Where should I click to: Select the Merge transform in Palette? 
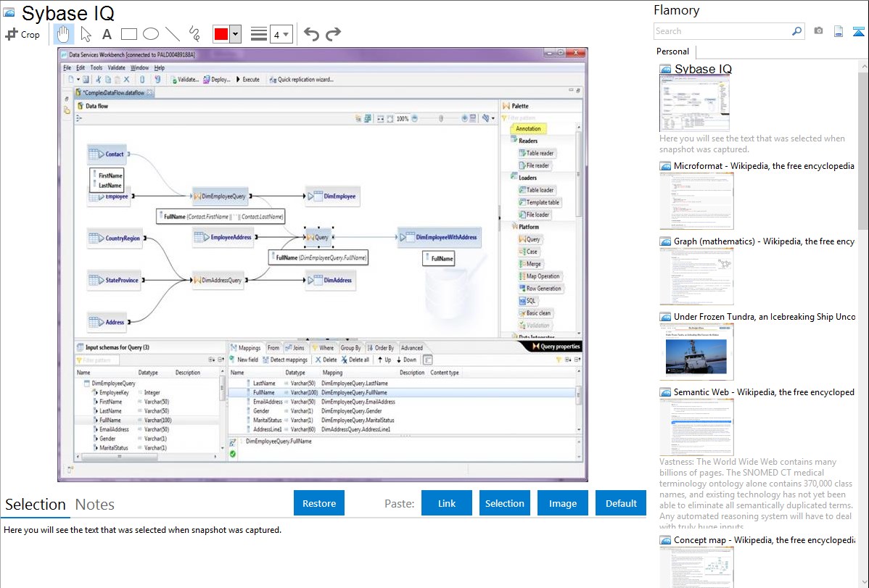[x=530, y=264]
